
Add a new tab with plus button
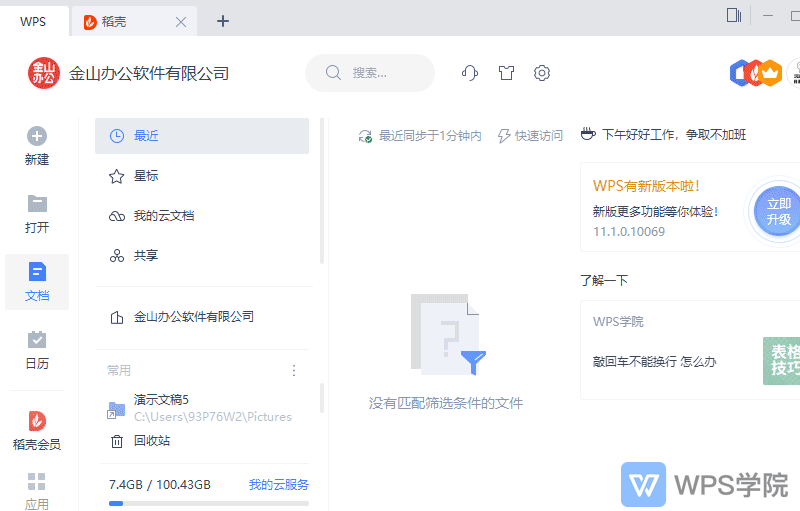click(x=222, y=21)
